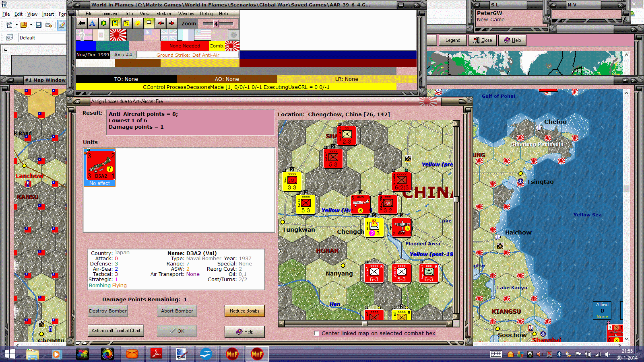Viewport: 644px width, 362px height.
Task: Select the United States flag
Action: (x=202, y=35)
